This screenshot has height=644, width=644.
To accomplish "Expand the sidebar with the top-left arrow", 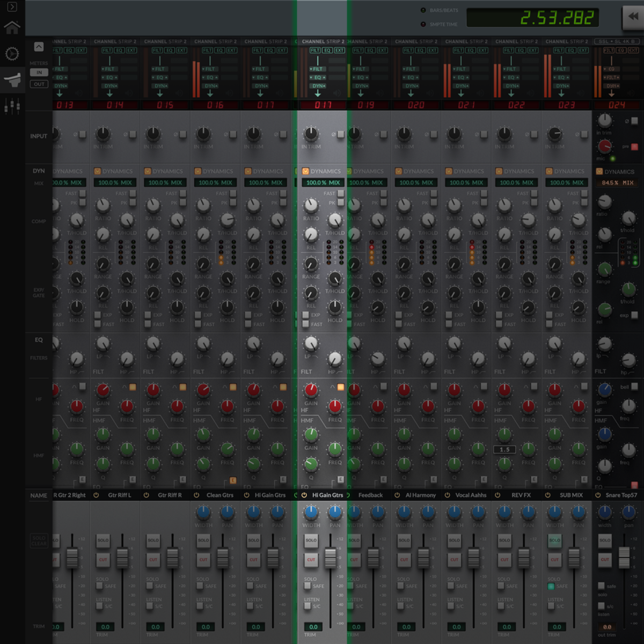I will tap(12, 7).
